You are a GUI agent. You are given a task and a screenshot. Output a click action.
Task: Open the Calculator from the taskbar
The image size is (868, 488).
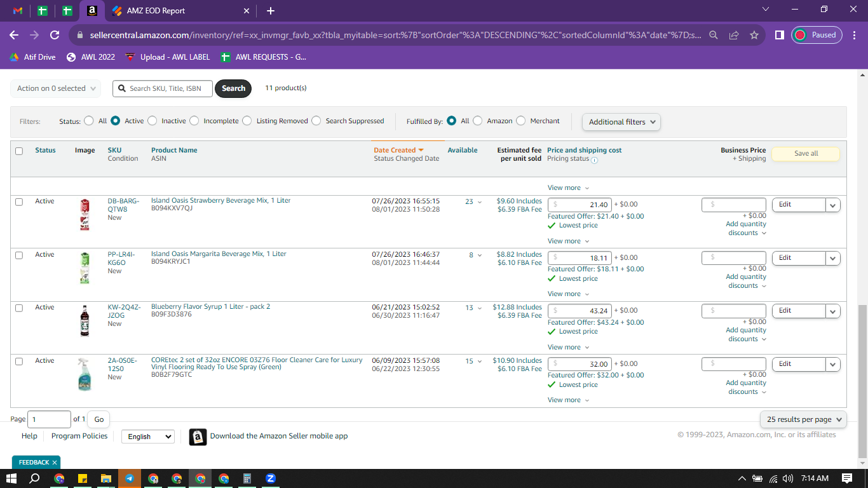[x=247, y=478]
